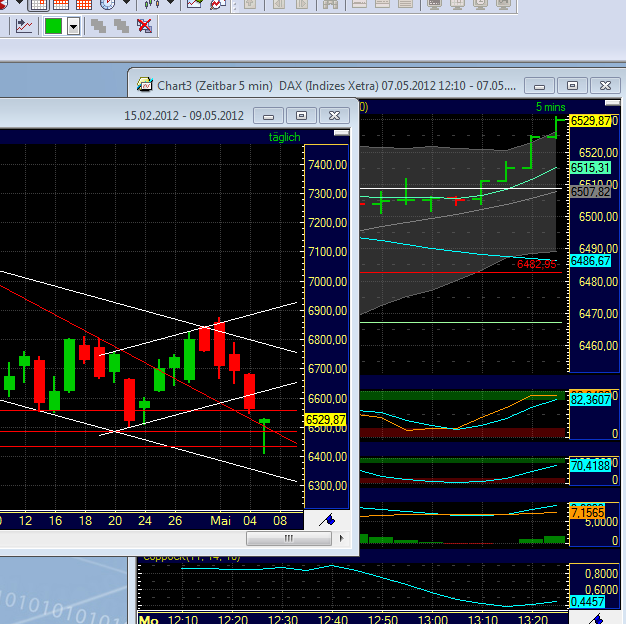
Task: Click the orange 7,1565 indicator value
Action: (x=587, y=513)
